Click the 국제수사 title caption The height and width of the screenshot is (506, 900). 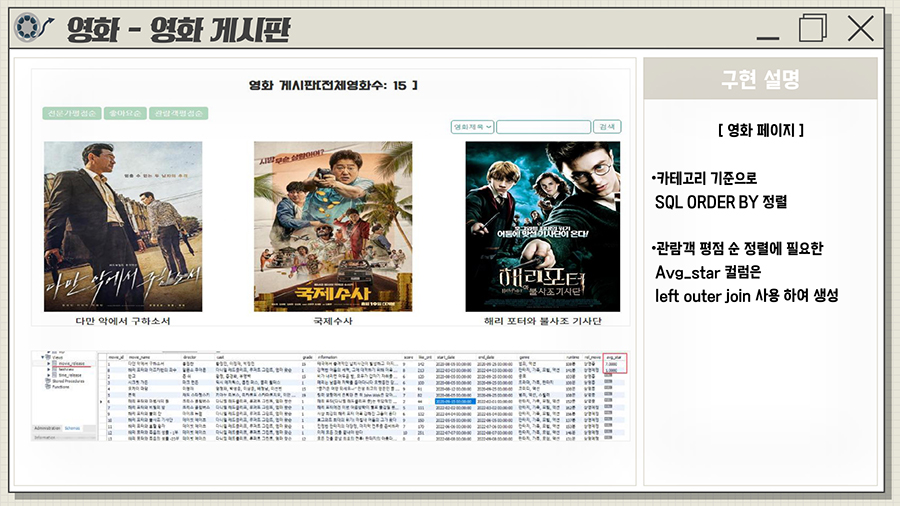[x=333, y=321]
